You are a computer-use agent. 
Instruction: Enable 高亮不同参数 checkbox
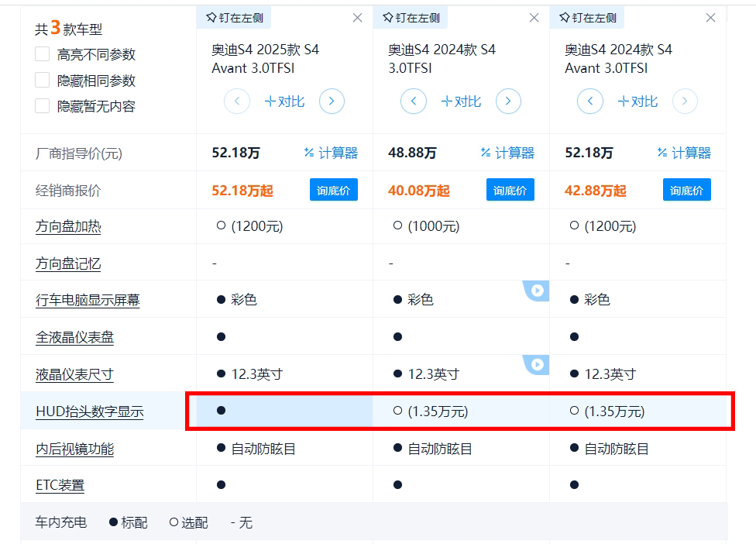43,54
